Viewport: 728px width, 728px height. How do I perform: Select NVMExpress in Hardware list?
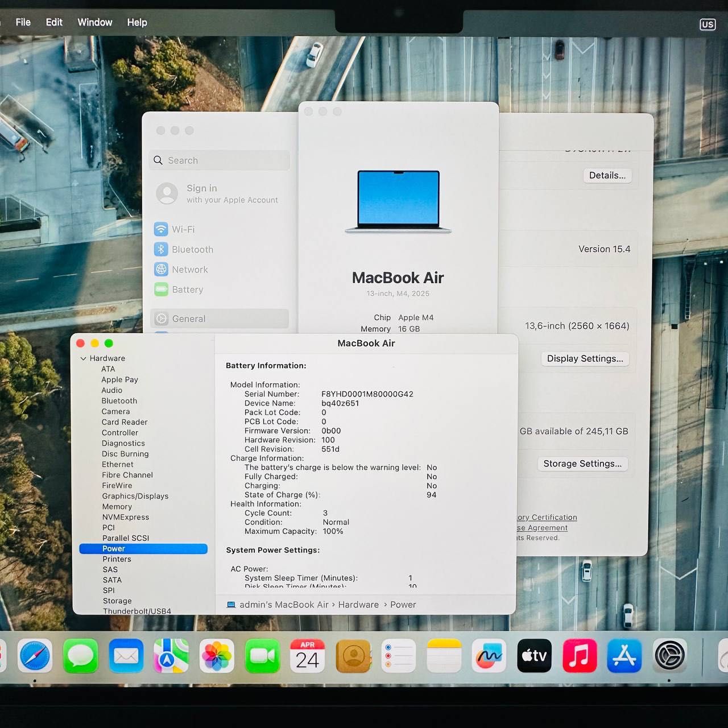coord(125,517)
